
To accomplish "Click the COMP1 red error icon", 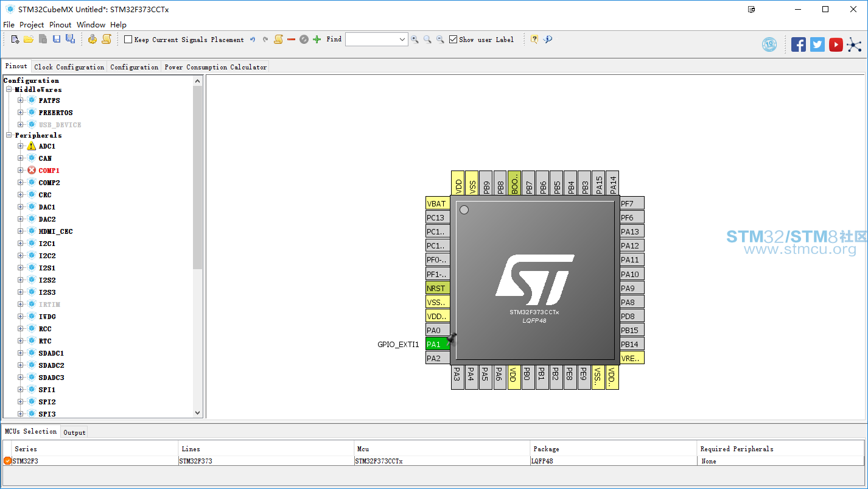I will pyautogui.click(x=32, y=171).
